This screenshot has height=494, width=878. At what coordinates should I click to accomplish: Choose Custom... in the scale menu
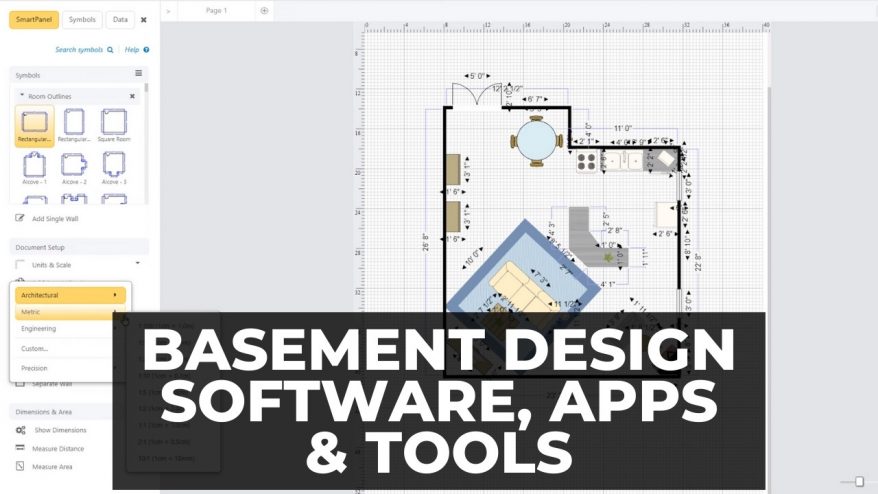click(x=35, y=348)
